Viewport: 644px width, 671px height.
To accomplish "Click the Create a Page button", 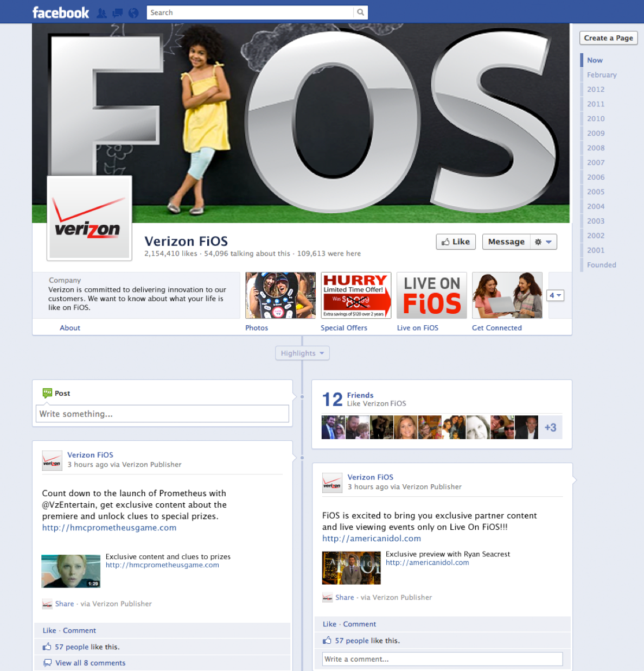I will tap(609, 38).
